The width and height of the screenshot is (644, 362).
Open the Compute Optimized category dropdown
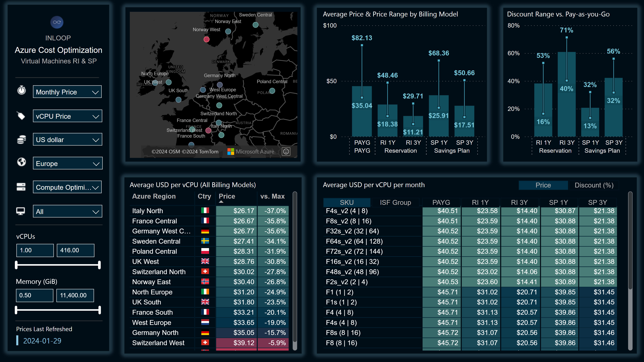tap(67, 187)
